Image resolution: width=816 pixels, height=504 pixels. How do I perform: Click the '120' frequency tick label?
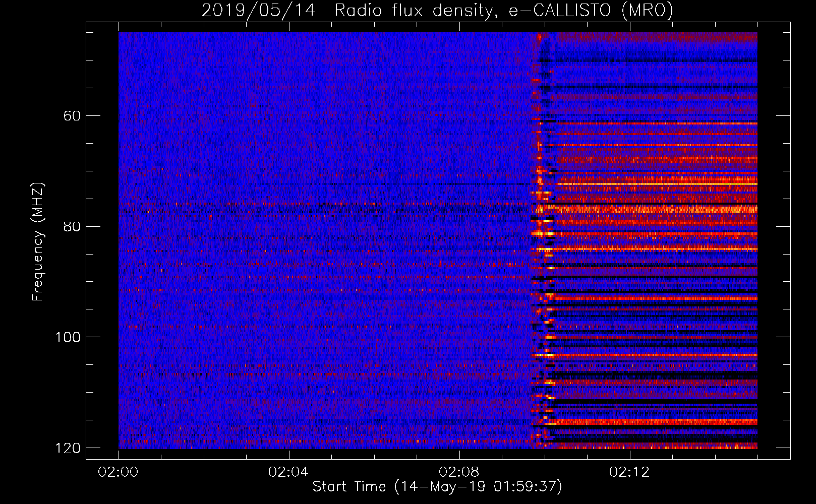pyautogui.click(x=68, y=448)
